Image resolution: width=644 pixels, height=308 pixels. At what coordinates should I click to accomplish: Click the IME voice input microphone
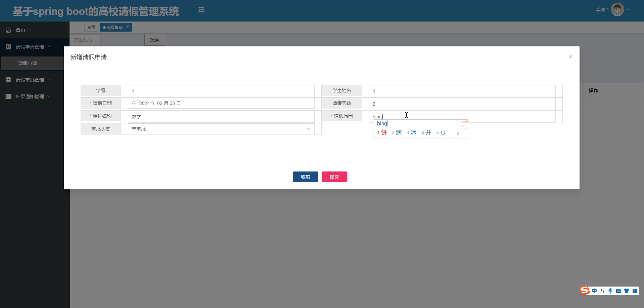point(610,291)
